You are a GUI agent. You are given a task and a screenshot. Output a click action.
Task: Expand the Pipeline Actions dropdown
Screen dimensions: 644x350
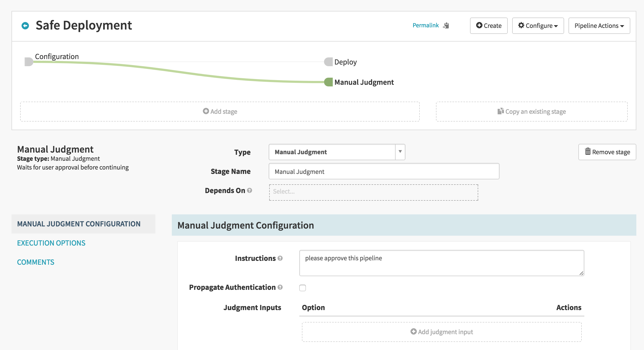click(599, 26)
